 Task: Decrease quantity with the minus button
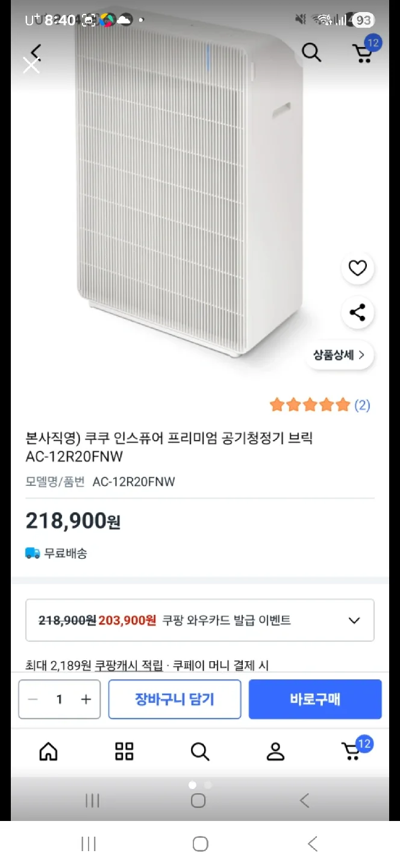[x=33, y=699]
